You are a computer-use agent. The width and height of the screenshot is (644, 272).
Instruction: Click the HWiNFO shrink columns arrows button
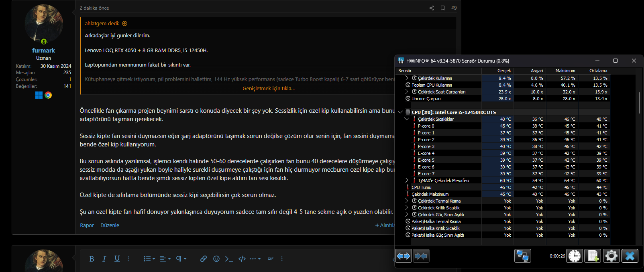(421, 256)
